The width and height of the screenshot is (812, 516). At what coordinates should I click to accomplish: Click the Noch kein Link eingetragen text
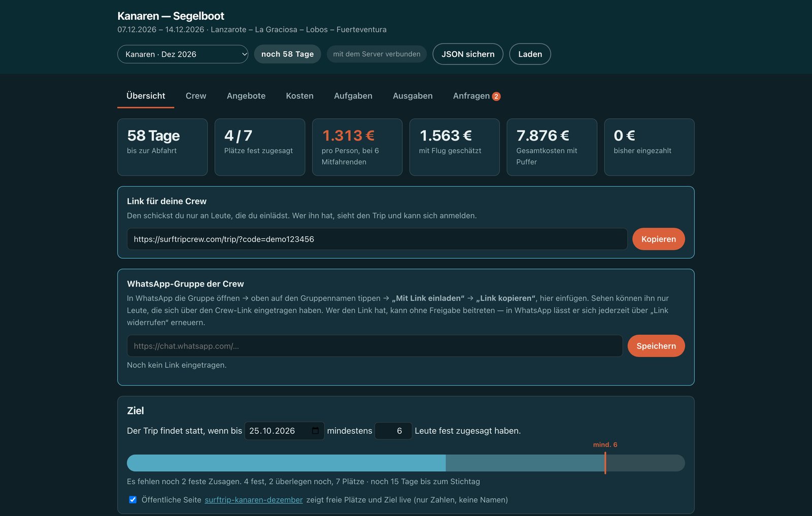click(x=177, y=365)
